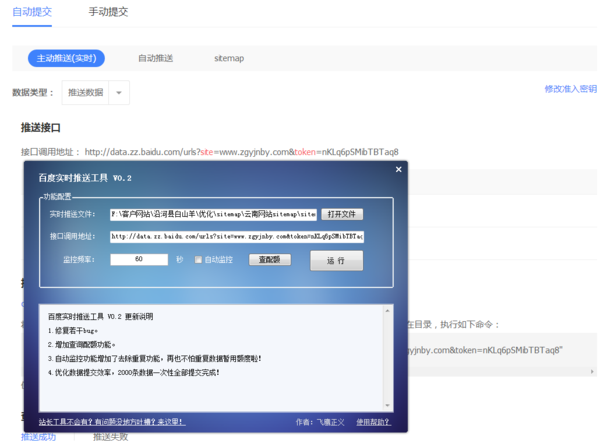This screenshot has width=600, height=443.
Task: Click the 作者: 飞鹰正义 text
Action: click(x=320, y=422)
